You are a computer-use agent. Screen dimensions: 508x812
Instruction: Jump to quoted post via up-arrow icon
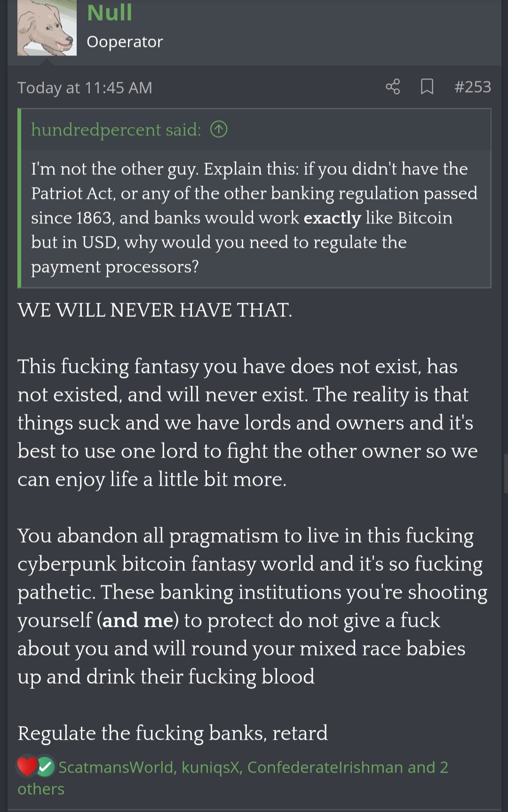pyautogui.click(x=219, y=129)
